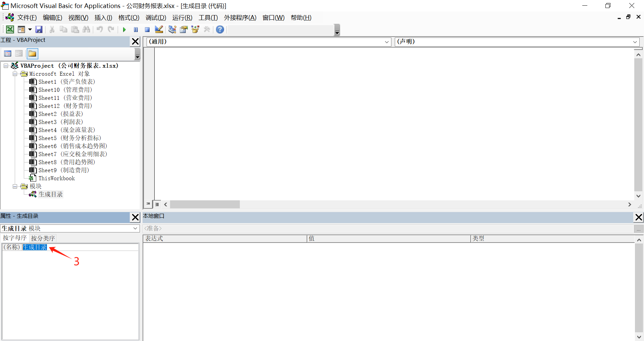Viewport: 644px width, 341px height.
Task: Open the Insert object dropdown arrow
Action: coord(30,29)
